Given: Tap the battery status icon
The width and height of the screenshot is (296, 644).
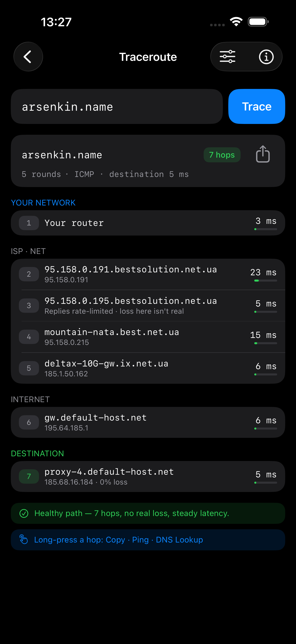Looking at the screenshot, I should [x=258, y=22].
